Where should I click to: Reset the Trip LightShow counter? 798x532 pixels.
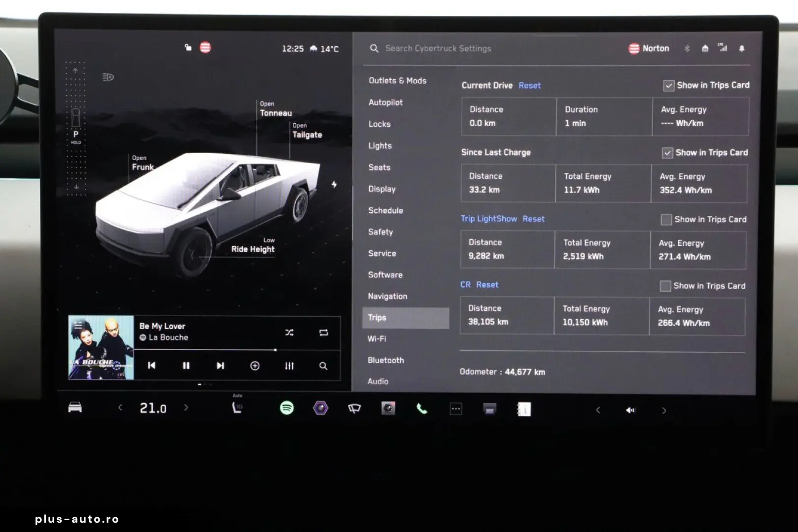(x=534, y=219)
